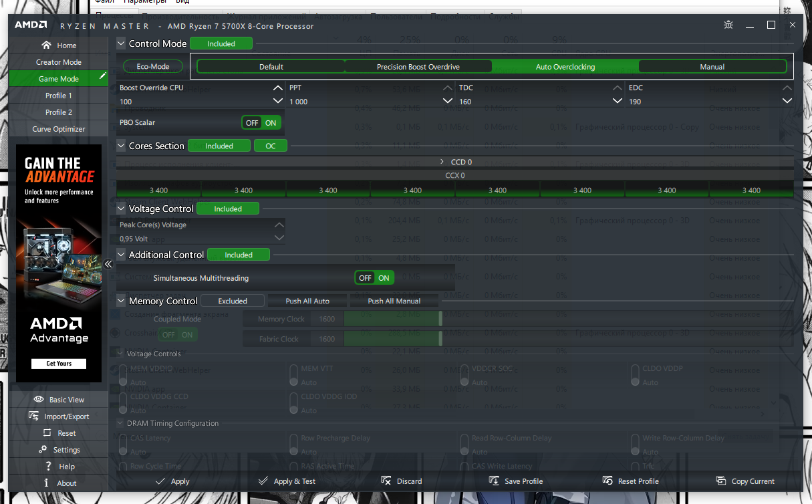Image resolution: width=812 pixels, height=504 pixels.
Task: Click Reset Profile
Action: tap(631, 481)
